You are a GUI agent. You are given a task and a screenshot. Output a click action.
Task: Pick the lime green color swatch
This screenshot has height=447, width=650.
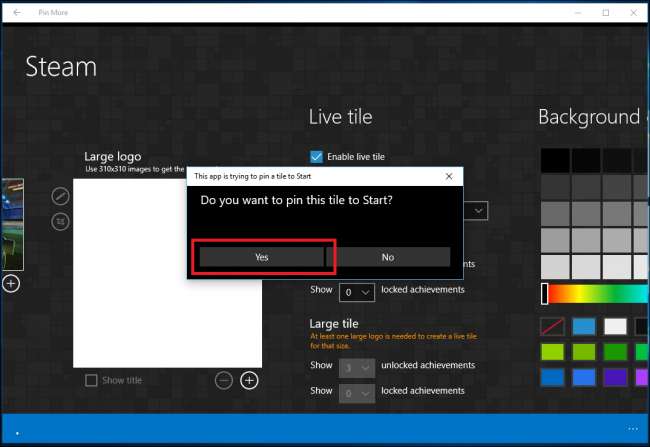pos(552,352)
